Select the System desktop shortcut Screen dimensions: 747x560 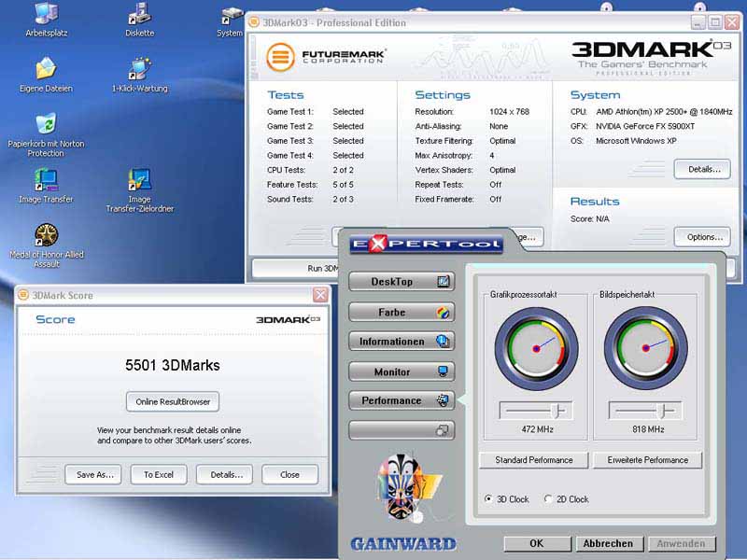click(231, 19)
